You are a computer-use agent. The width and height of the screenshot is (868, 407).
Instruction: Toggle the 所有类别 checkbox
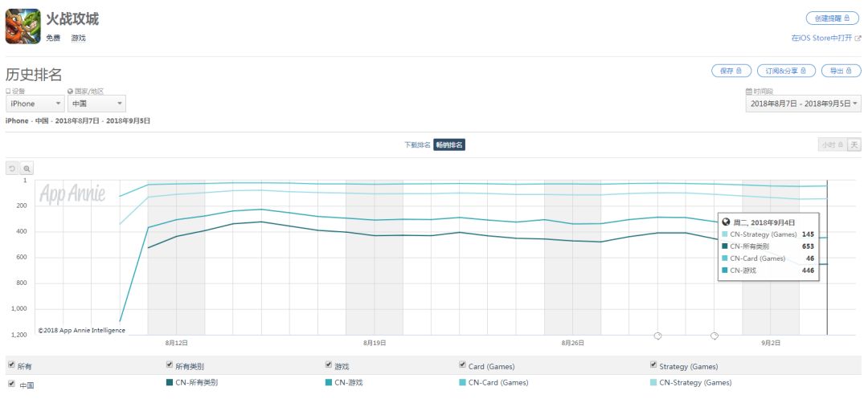click(x=170, y=365)
